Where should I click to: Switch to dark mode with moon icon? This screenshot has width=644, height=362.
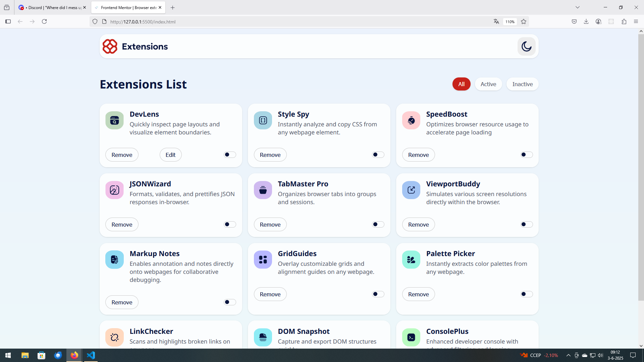526,47
